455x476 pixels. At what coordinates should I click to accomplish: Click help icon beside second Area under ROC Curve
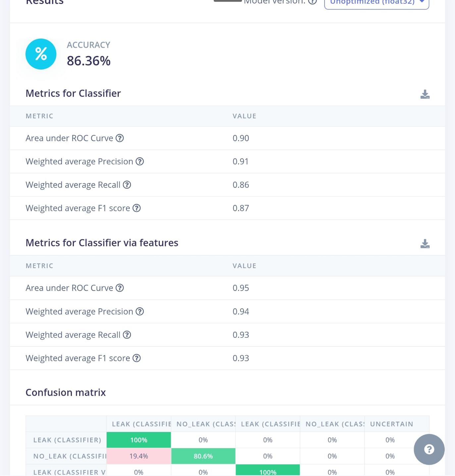[x=120, y=288]
